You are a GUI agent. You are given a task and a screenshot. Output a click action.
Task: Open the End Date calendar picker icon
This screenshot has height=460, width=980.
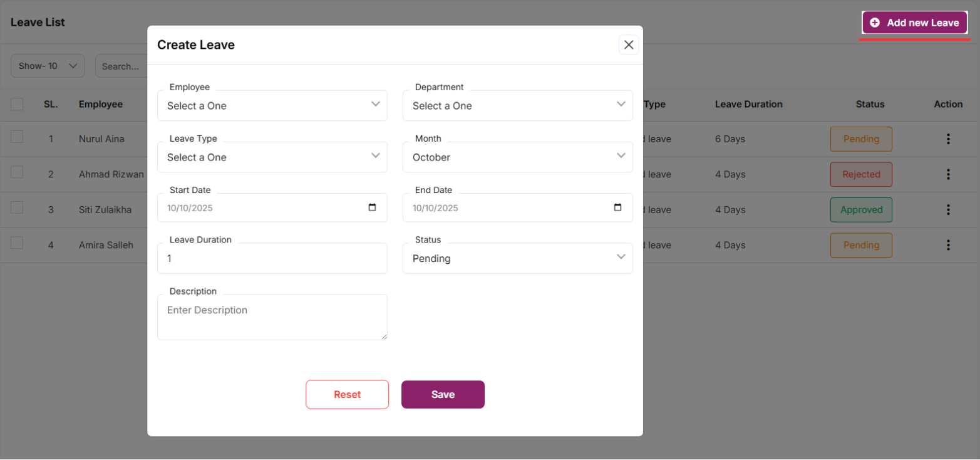618,207
